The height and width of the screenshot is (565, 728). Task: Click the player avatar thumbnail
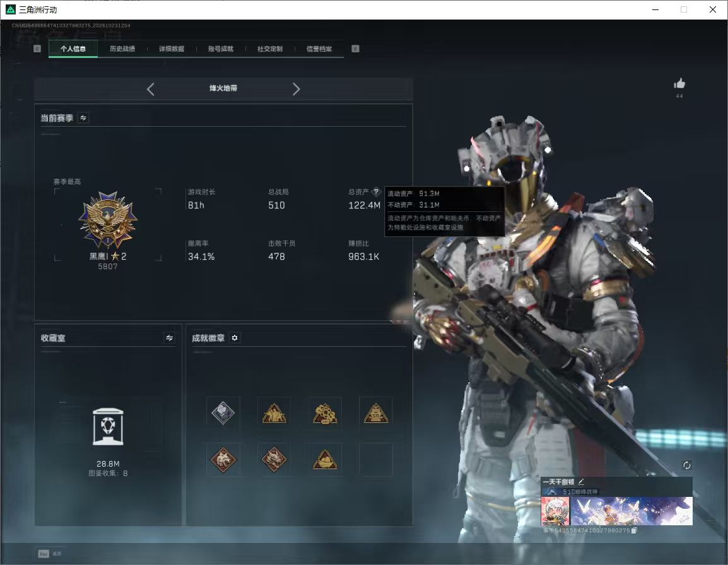[555, 511]
